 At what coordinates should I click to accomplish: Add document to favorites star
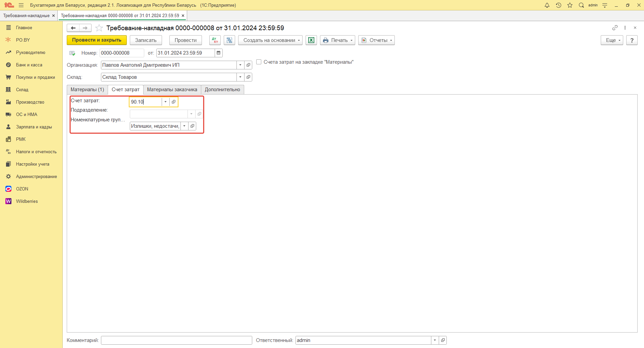[x=99, y=28]
